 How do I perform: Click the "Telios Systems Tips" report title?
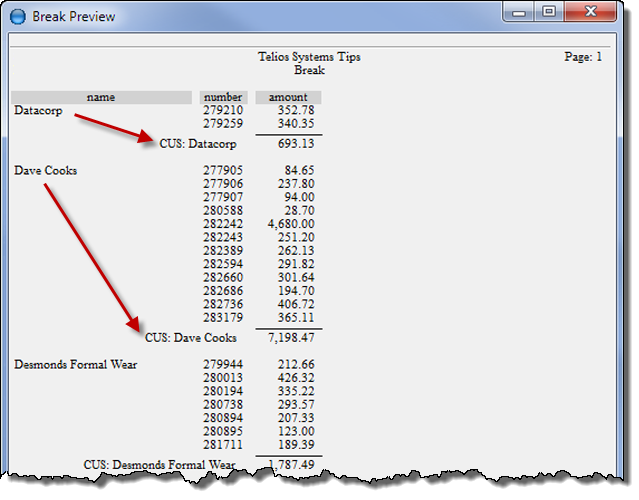308,57
